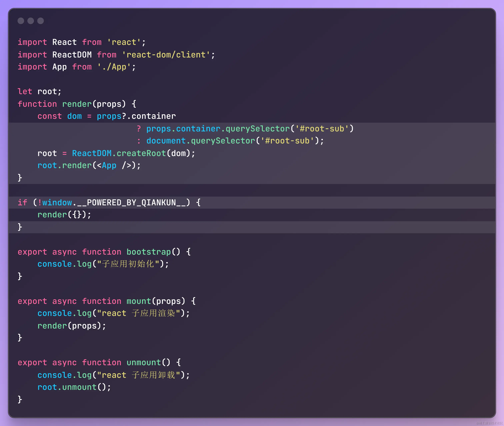Image resolution: width=504 pixels, height=426 pixels.
Task: Click the "let root;" declaration line
Action: point(40,91)
